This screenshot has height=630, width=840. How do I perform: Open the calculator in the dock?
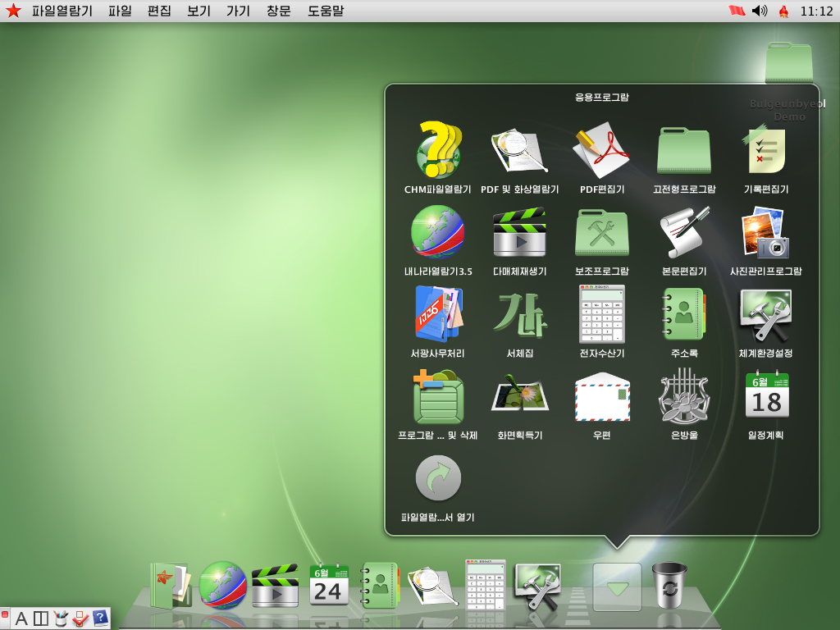coord(485,585)
